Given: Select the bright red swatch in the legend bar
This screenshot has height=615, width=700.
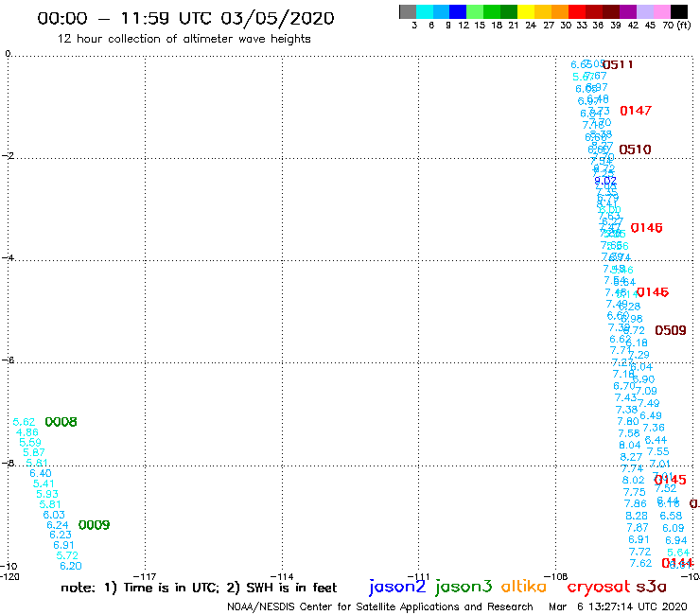Looking at the screenshot, I should pos(577,11).
